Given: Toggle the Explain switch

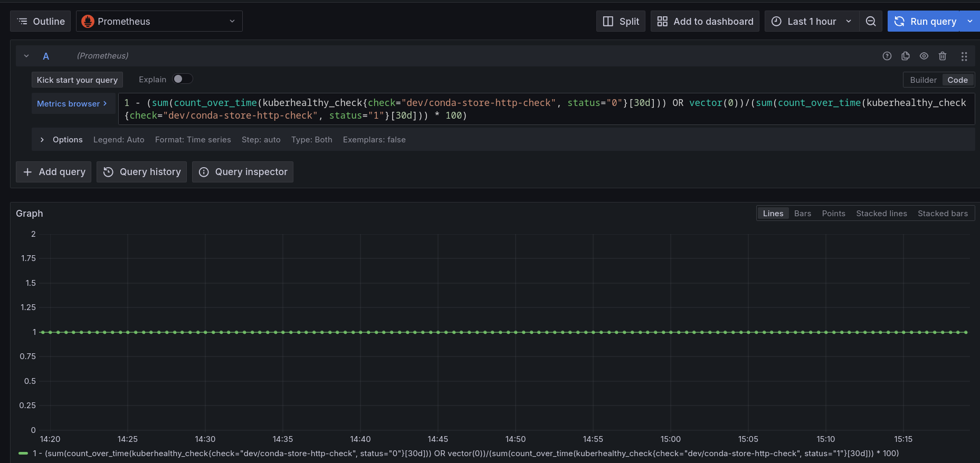Looking at the screenshot, I should (x=183, y=79).
